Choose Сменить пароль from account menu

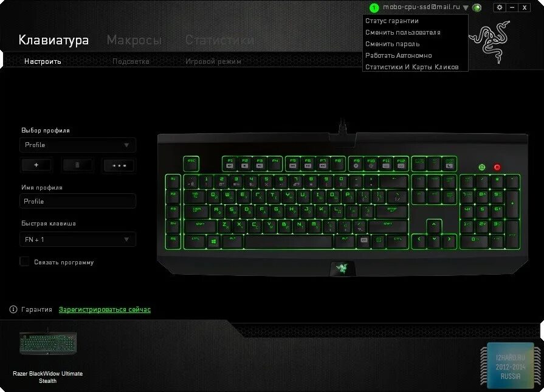(393, 44)
